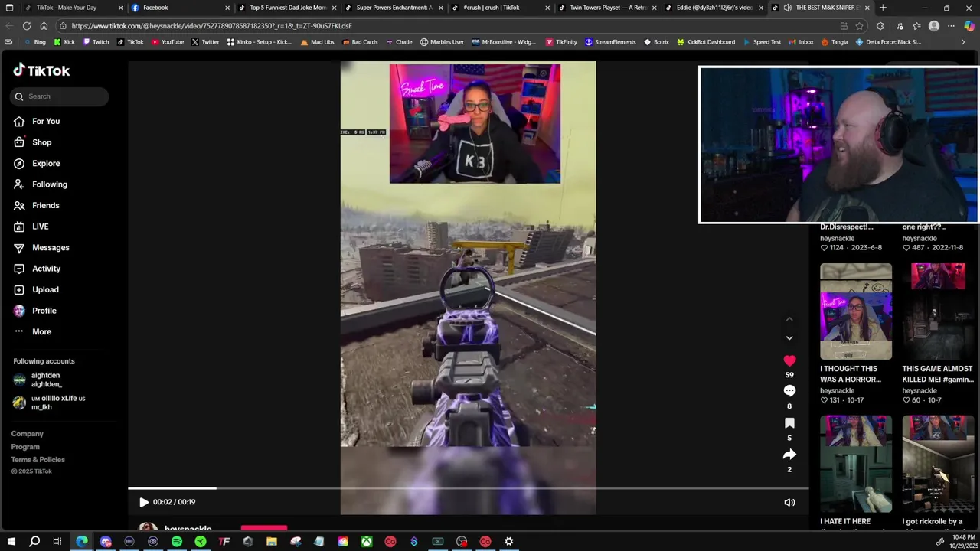This screenshot has height=551, width=980.
Task: Click the Program footer link
Action: point(25,447)
